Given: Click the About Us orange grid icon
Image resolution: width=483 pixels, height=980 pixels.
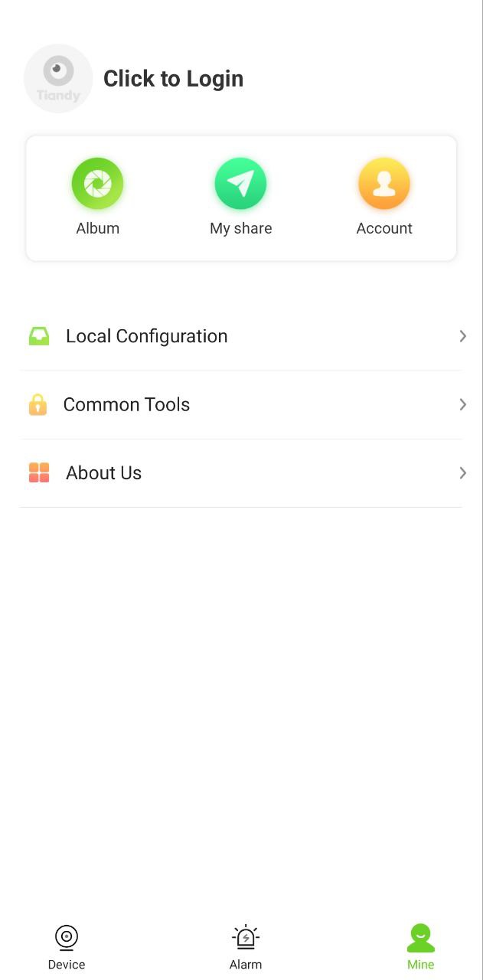Looking at the screenshot, I should pos(39,472).
